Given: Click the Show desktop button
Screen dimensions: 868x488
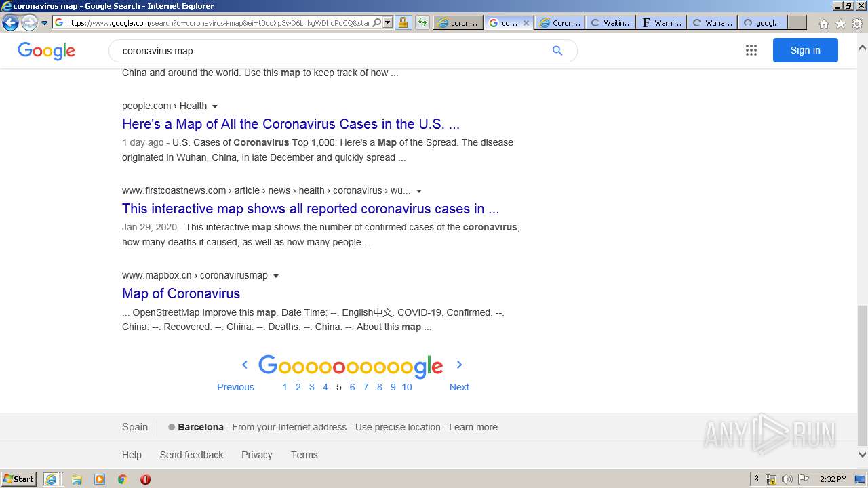Looking at the screenshot, I should click(x=860, y=479).
